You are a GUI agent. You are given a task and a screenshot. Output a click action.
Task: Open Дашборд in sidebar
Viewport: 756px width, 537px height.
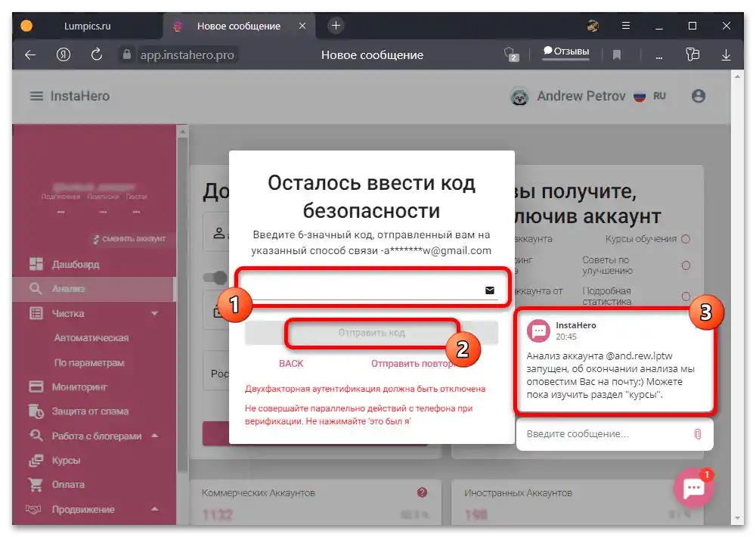point(75,265)
